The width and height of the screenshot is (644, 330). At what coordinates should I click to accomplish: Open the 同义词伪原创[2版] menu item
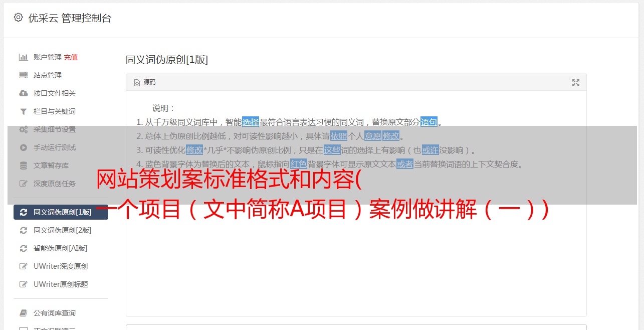(x=61, y=230)
